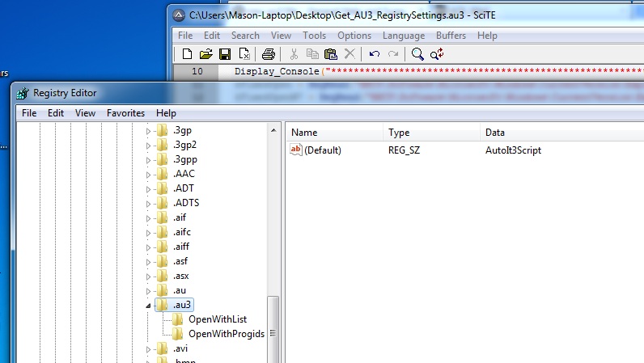
Task: Click the Find magnifying glass icon
Action: coord(417,54)
